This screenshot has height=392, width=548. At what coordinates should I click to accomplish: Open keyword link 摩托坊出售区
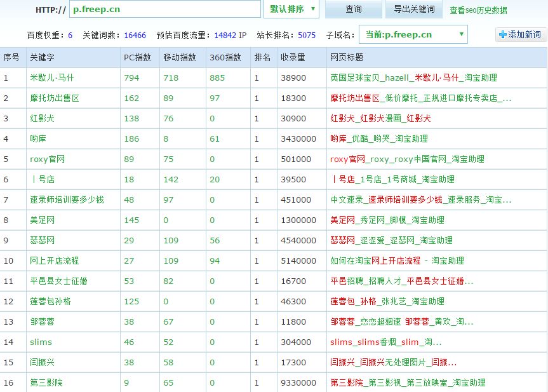pos(55,98)
